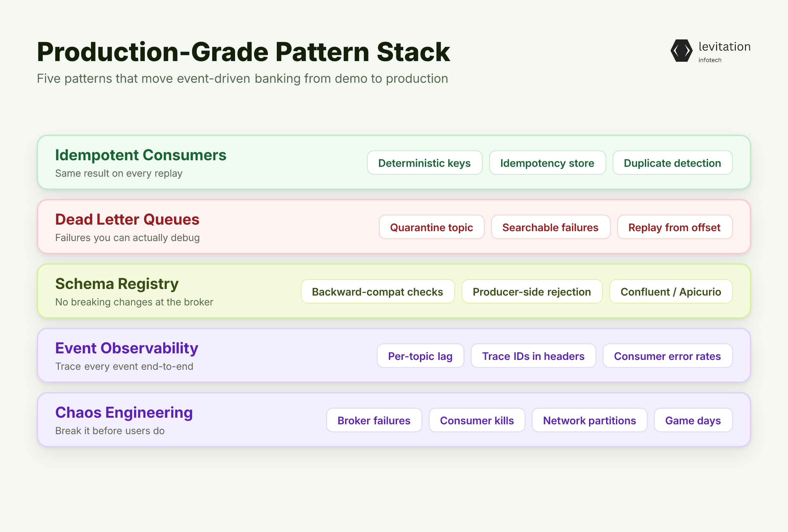788x532 pixels.
Task: Select the 'Production-Grade Pattern Stack' title
Action: (x=243, y=52)
